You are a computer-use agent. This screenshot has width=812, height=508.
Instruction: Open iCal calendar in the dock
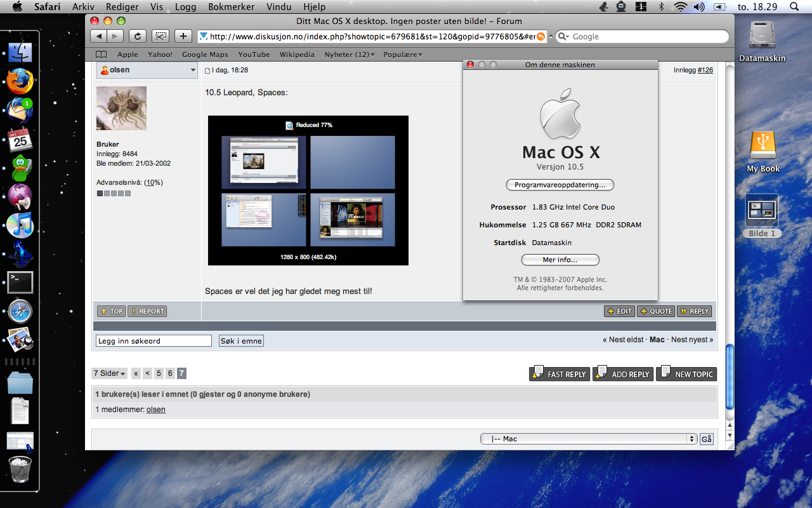[x=20, y=138]
